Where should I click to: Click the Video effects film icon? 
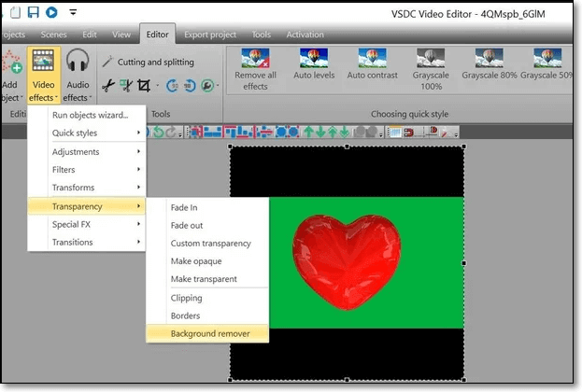(41, 65)
